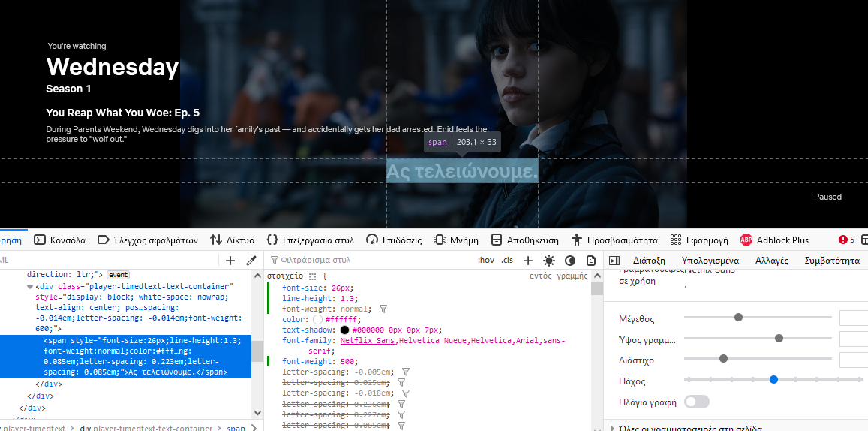Toggle dark color scheme simulation icon
Viewport: 868px width, 431px height.
pos(570,261)
